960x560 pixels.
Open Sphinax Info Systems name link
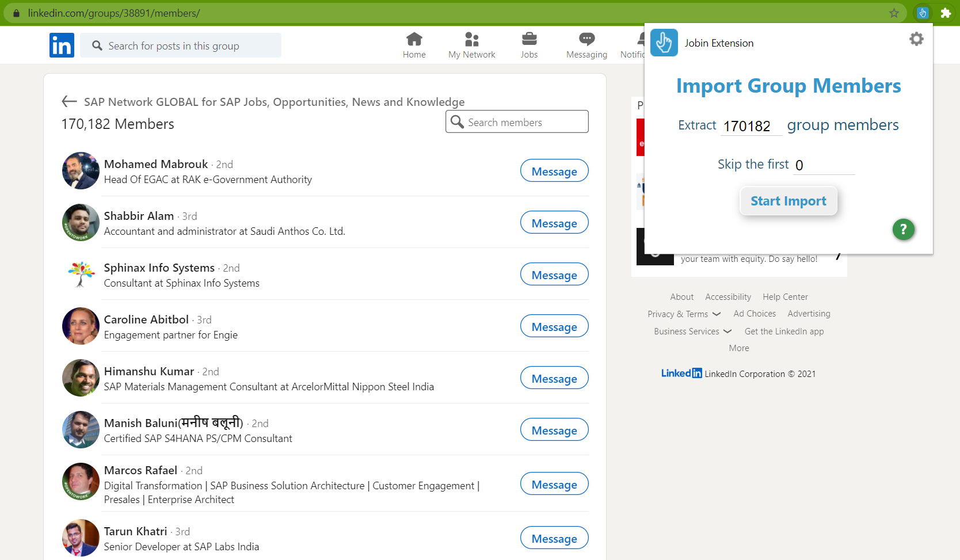pos(159,268)
